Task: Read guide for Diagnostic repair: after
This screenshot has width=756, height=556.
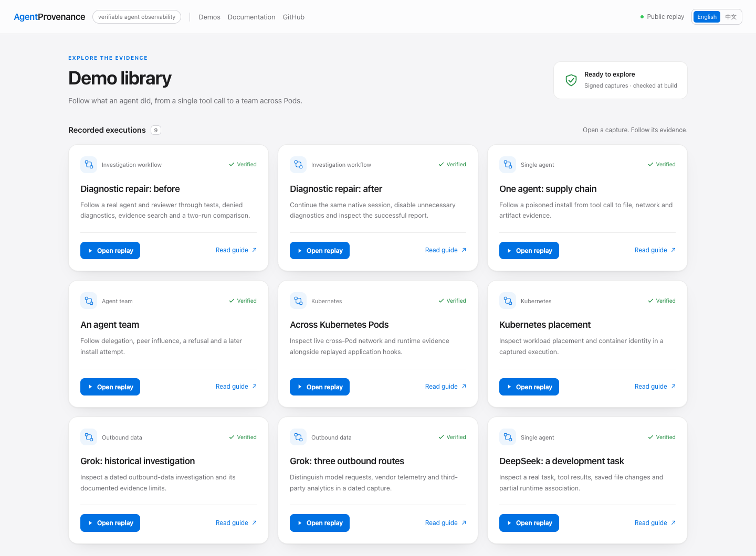Action: [x=446, y=250]
